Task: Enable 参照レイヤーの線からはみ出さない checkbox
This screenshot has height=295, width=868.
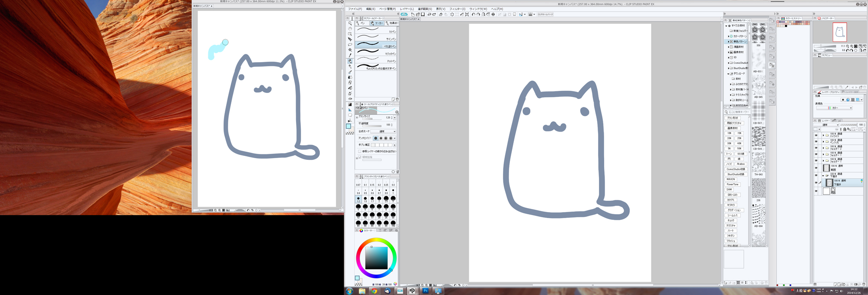Action: 360,151
